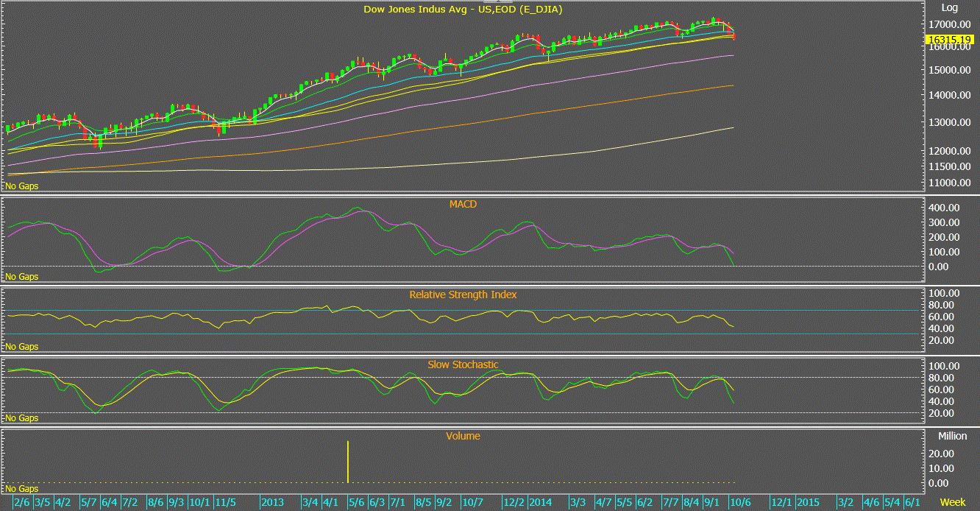Click the 2014 year label
Viewport: 980px width, 511px height.
pyautogui.click(x=540, y=503)
